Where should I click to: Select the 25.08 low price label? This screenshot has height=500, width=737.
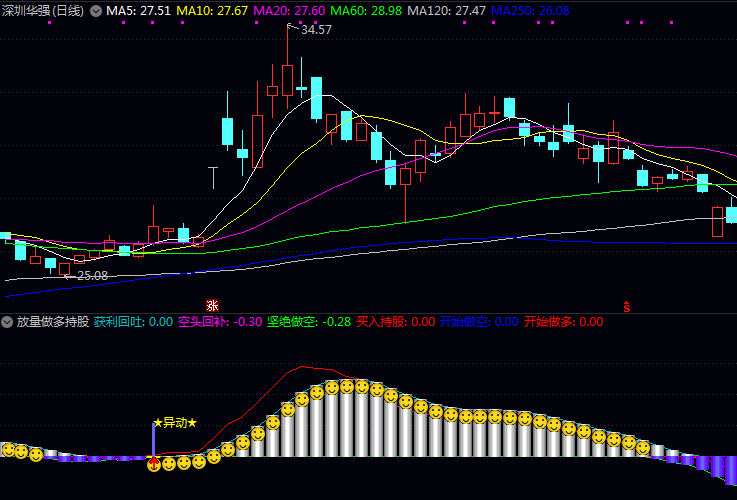point(92,275)
